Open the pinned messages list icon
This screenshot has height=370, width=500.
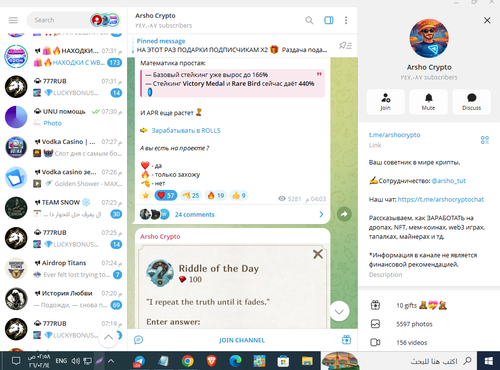click(345, 45)
